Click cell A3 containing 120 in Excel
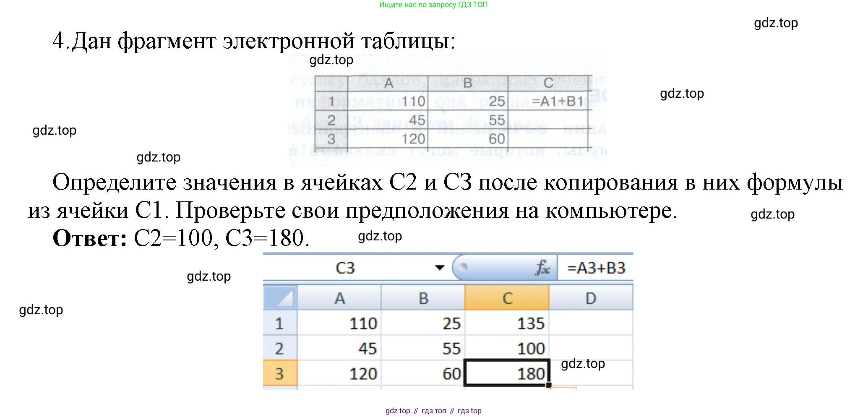 [x=339, y=373]
